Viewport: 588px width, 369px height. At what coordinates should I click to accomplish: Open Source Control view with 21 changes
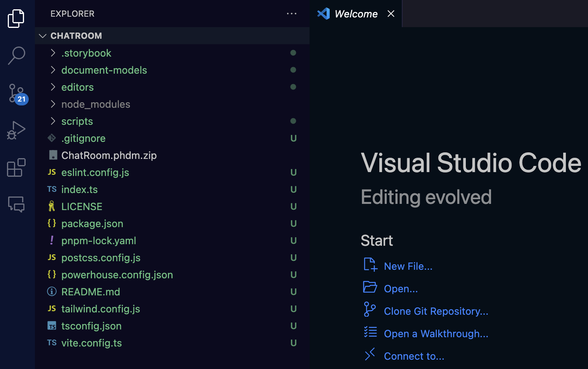pos(17,93)
